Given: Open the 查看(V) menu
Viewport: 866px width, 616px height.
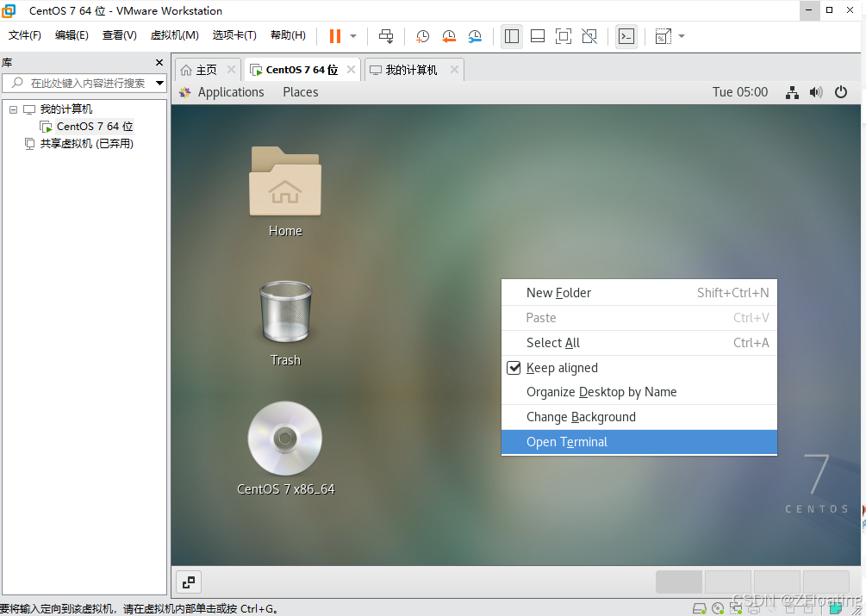Looking at the screenshot, I should click(x=119, y=35).
